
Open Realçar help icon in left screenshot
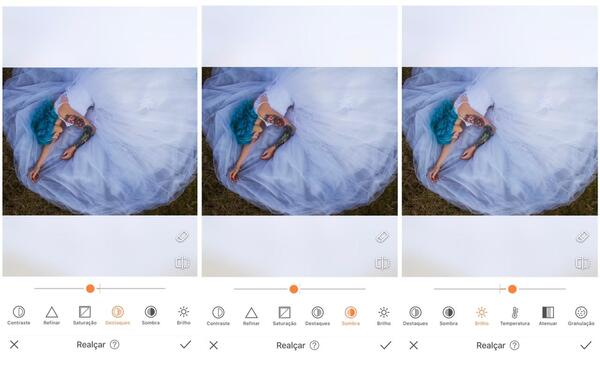114,345
